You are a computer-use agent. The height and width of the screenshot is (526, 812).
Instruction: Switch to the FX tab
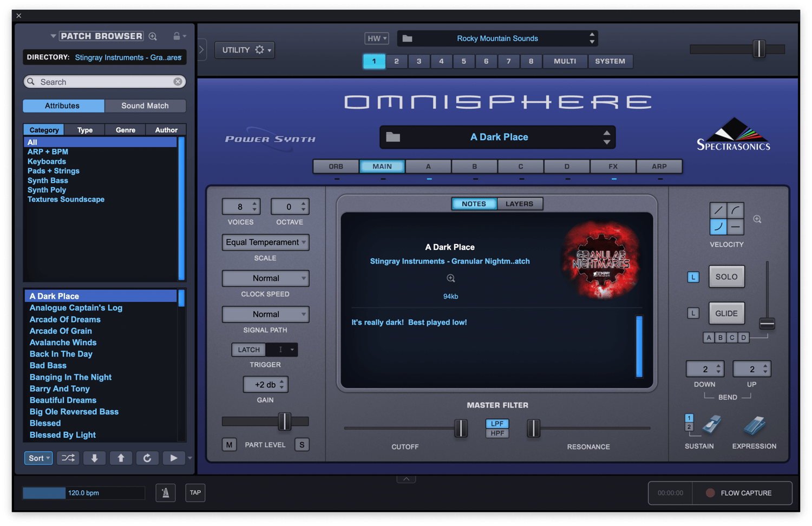pyautogui.click(x=613, y=167)
